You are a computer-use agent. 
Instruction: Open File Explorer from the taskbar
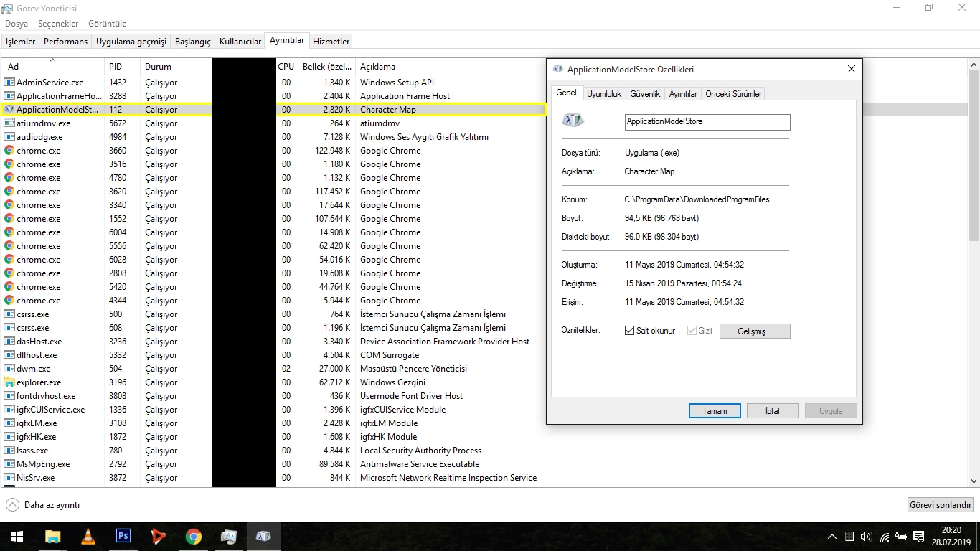[x=52, y=537]
